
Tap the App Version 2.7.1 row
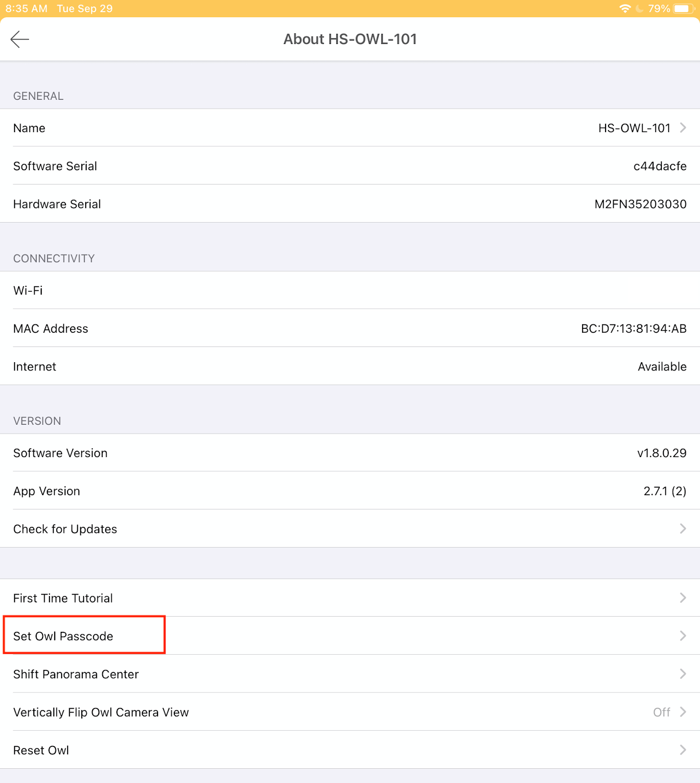pyautogui.click(x=350, y=491)
